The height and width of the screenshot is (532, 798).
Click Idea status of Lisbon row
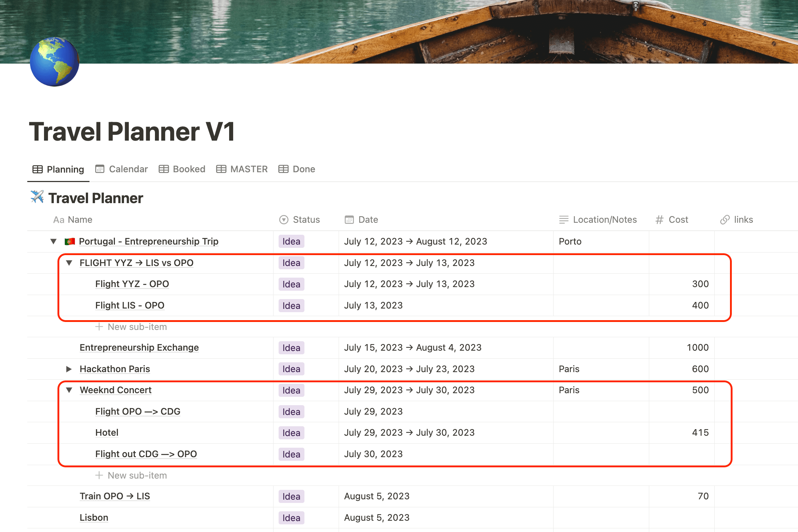click(291, 518)
